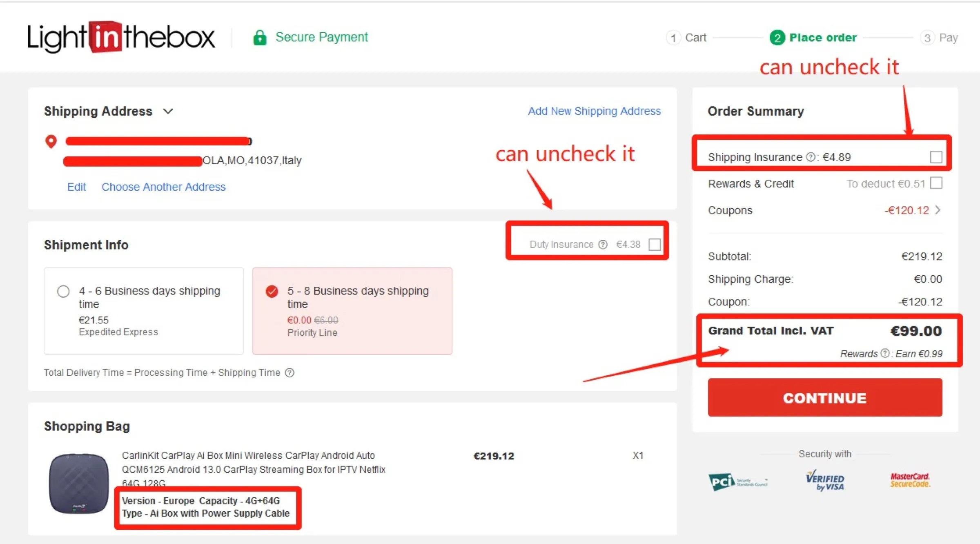Enable the Duty Insurance checkbox
Screen dimensions: 980x544
pos(655,244)
